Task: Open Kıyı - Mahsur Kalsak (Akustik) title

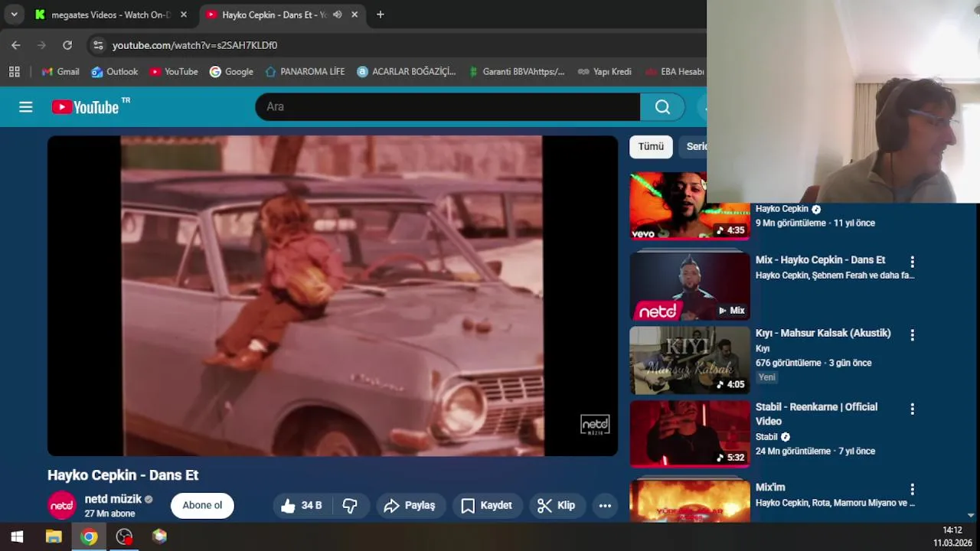Action: [823, 333]
